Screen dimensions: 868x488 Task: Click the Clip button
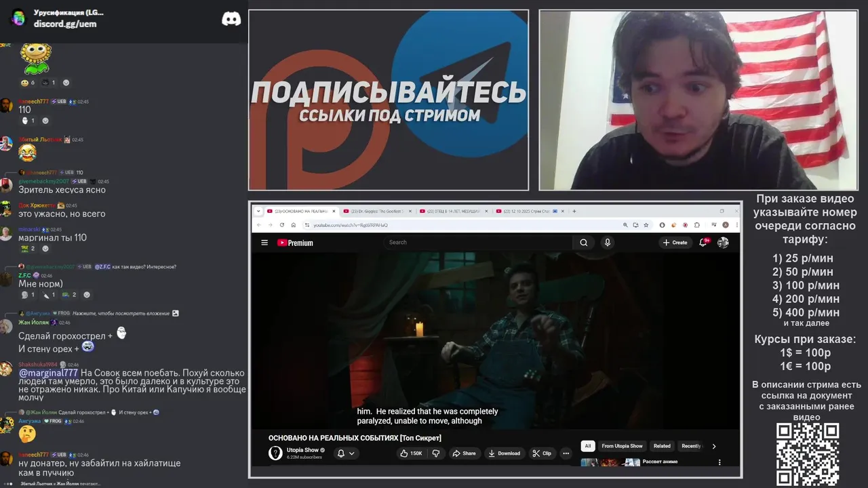[x=542, y=453]
